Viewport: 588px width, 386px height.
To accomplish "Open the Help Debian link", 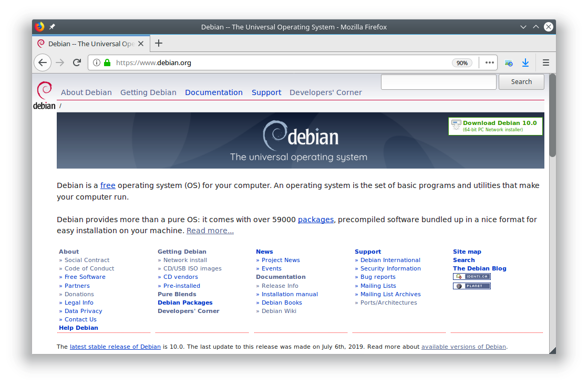I will click(78, 328).
